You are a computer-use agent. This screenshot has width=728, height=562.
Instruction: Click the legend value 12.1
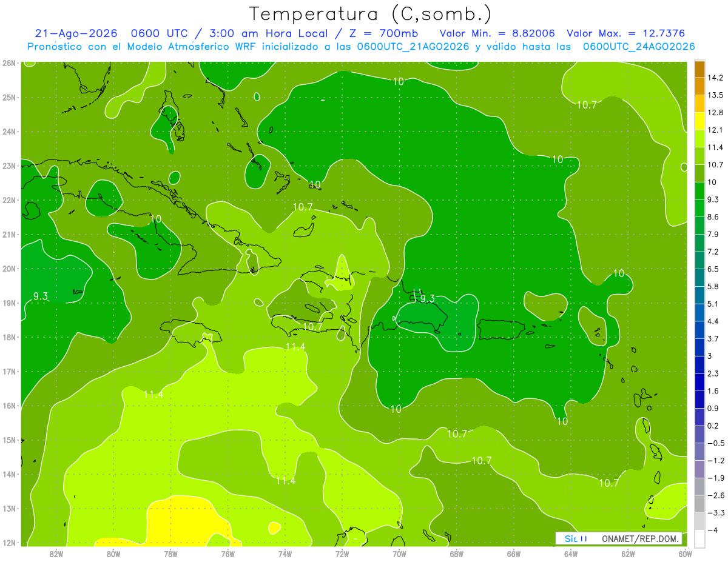tap(716, 130)
